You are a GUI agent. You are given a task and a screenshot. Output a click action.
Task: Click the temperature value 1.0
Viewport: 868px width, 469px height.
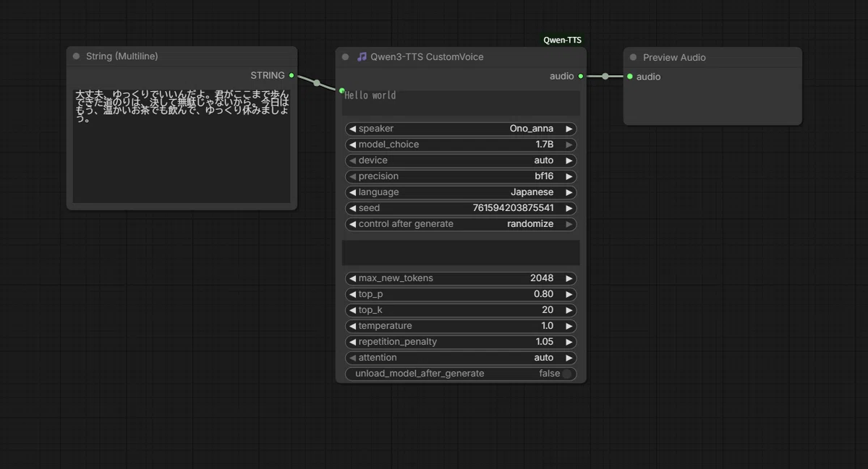pyautogui.click(x=548, y=326)
